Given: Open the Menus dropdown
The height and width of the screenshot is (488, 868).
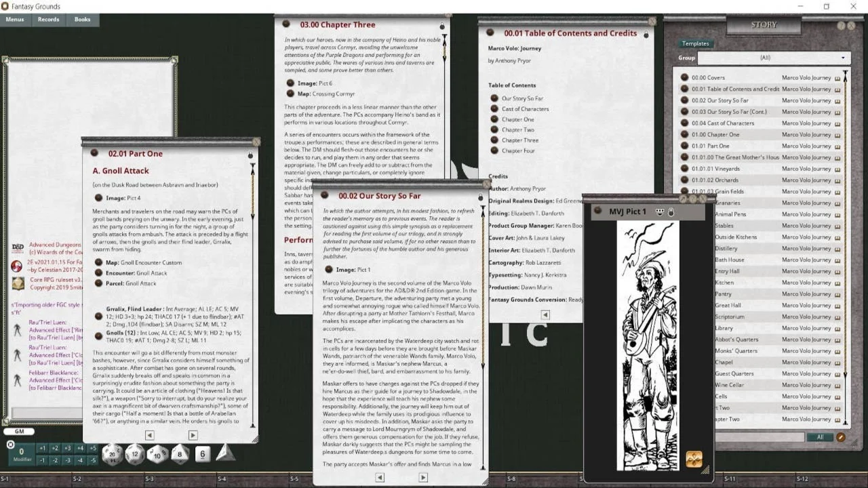Looking at the screenshot, I should [x=15, y=20].
